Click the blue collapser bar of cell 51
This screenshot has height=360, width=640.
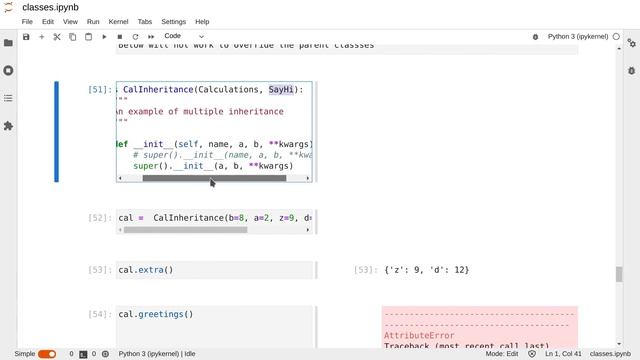tap(56, 131)
